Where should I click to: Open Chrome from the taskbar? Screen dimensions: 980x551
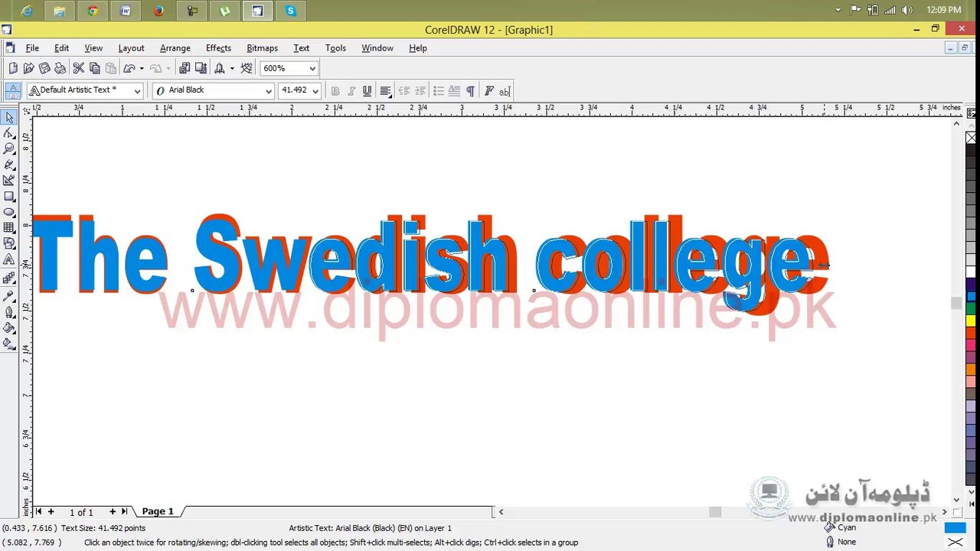[93, 11]
